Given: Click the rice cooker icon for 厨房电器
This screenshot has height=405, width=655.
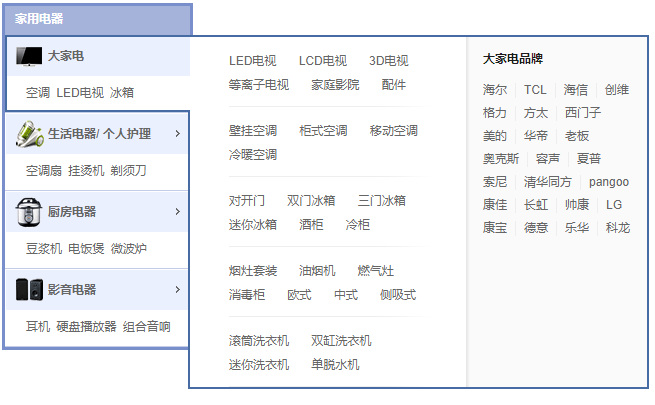Looking at the screenshot, I should 28,212.
